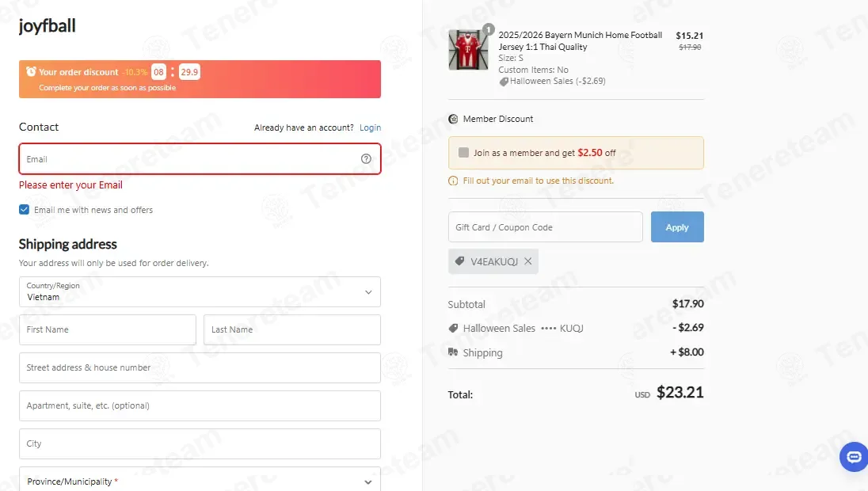Click the info icon beside fill out email notice
Image resolution: width=868 pixels, height=491 pixels.
[x=453, y=181]
